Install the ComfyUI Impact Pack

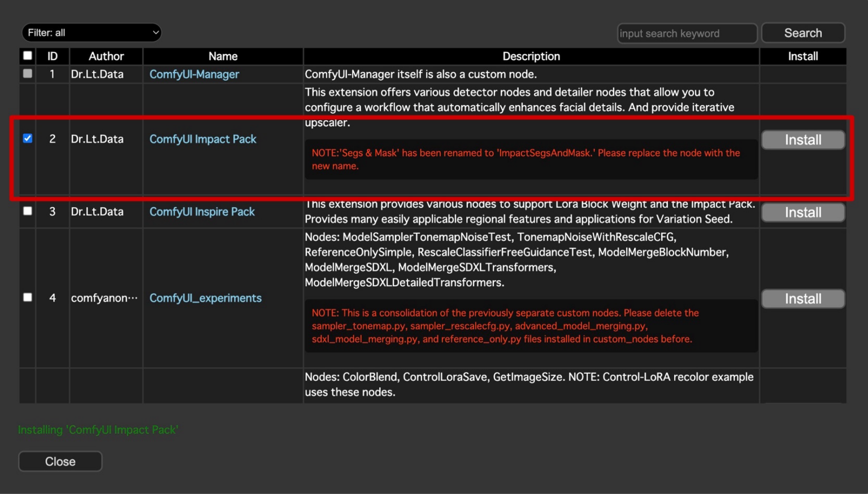802,140
